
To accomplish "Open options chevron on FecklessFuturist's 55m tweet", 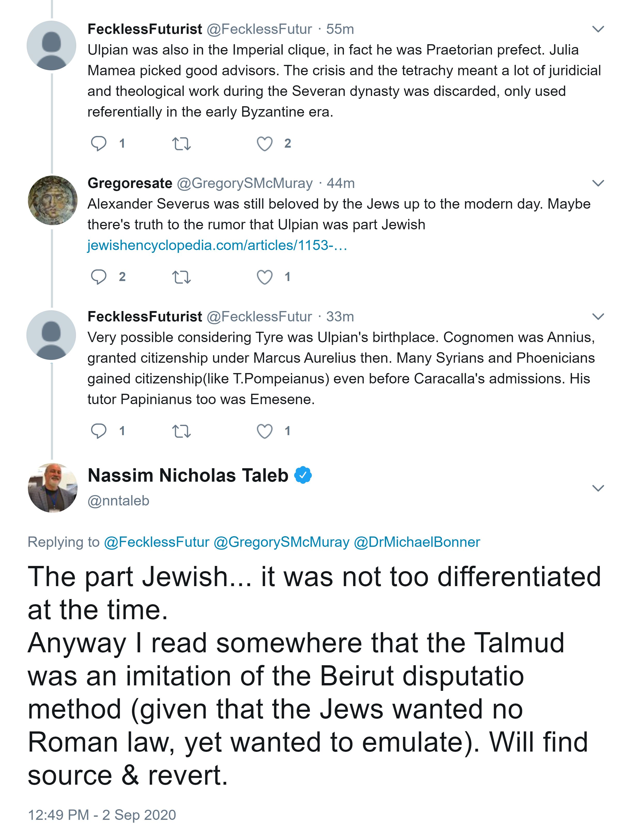I will [598, 29].
